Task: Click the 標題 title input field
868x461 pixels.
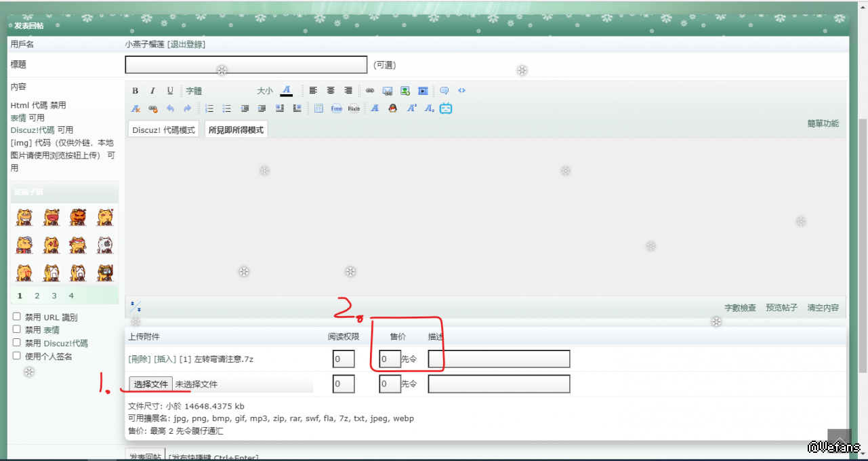Action: (x=246, y=64)
